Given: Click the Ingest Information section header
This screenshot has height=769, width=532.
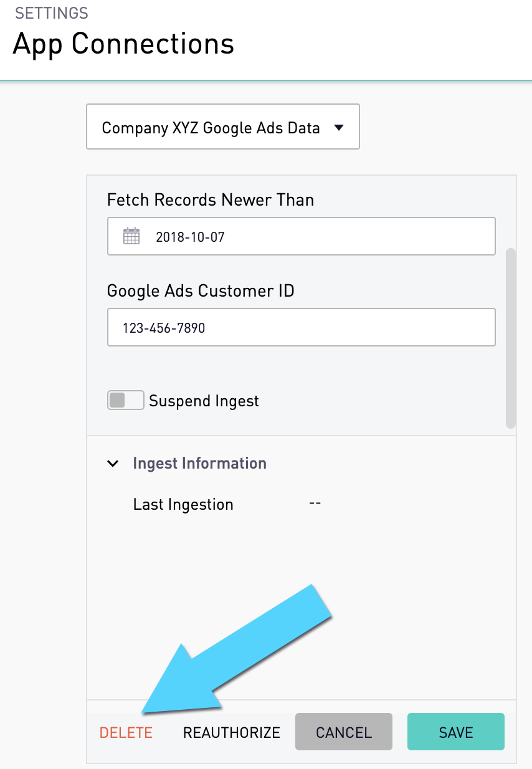Looking at the screenshot, I should click(199, 463).
